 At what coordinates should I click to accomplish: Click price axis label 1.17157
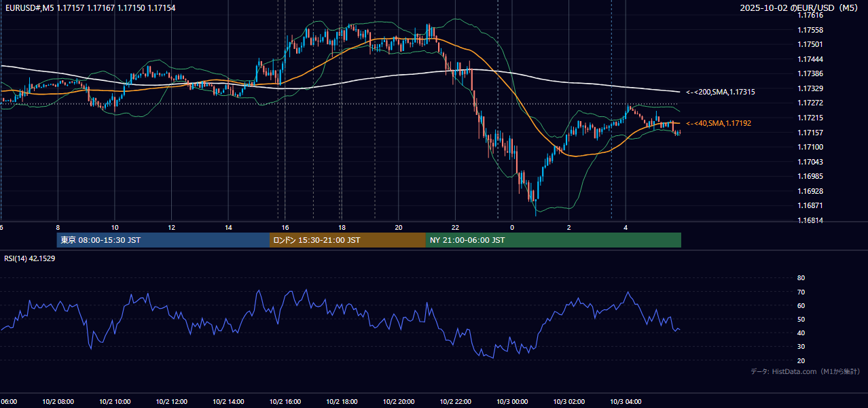[x=810, y=132]
